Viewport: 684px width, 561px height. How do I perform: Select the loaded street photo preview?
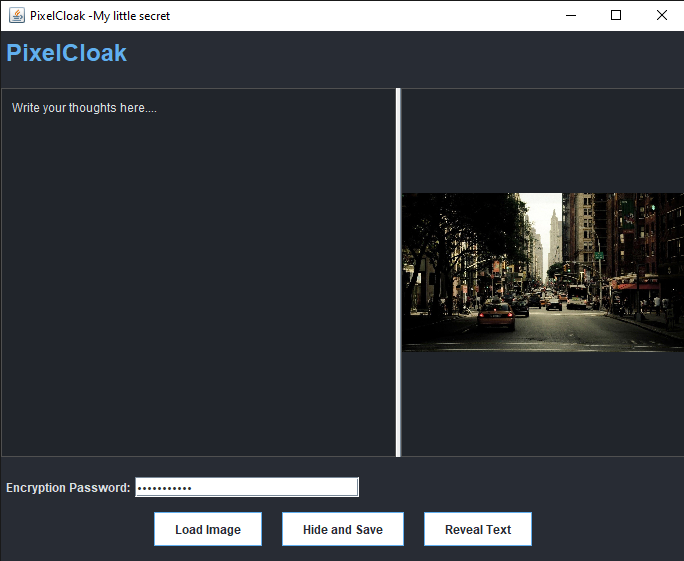pos(542,272)
